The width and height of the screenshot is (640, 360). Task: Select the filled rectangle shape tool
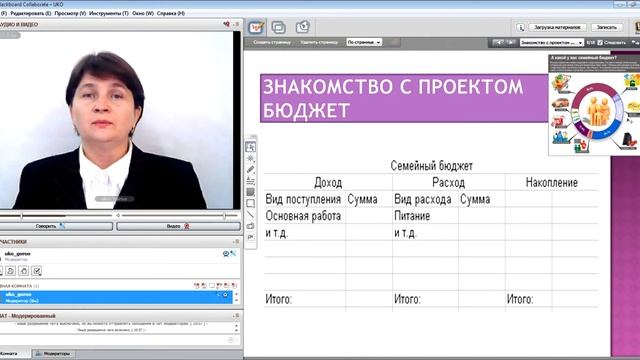point(251,192)
